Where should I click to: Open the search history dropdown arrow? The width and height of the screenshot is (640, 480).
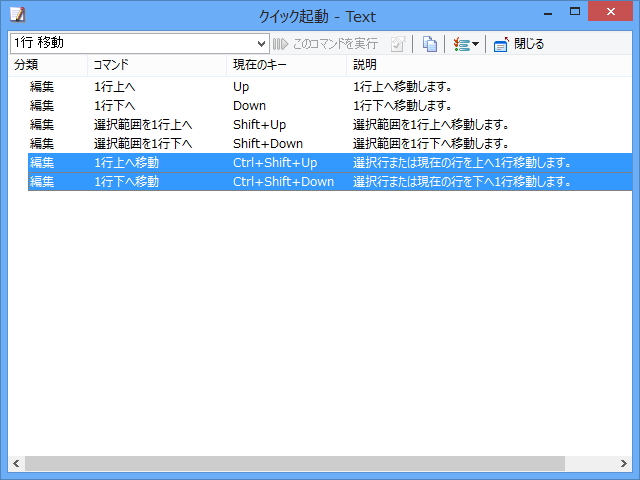(261, 43)
